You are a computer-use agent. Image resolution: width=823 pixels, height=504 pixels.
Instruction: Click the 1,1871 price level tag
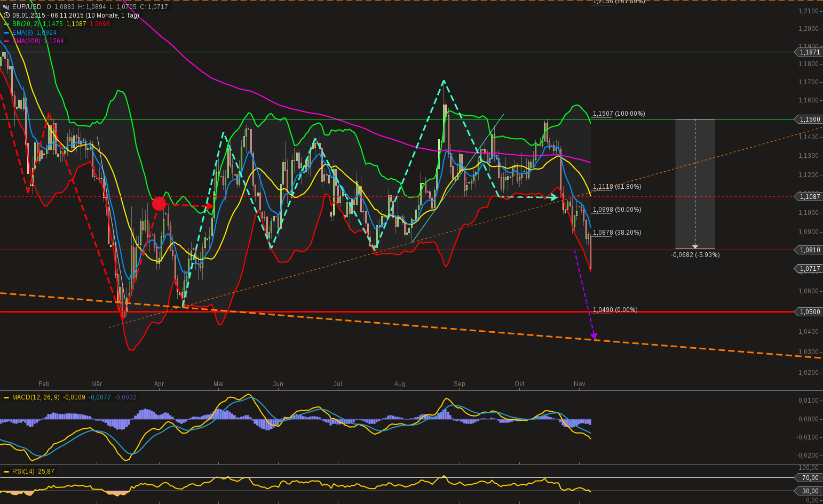809,52
